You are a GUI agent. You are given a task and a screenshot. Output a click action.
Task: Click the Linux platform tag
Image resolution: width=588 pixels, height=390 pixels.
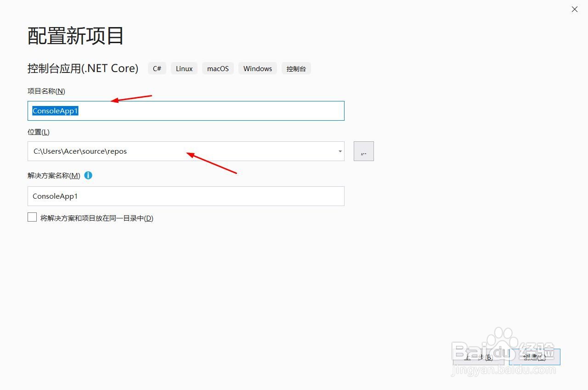point(184,68)
